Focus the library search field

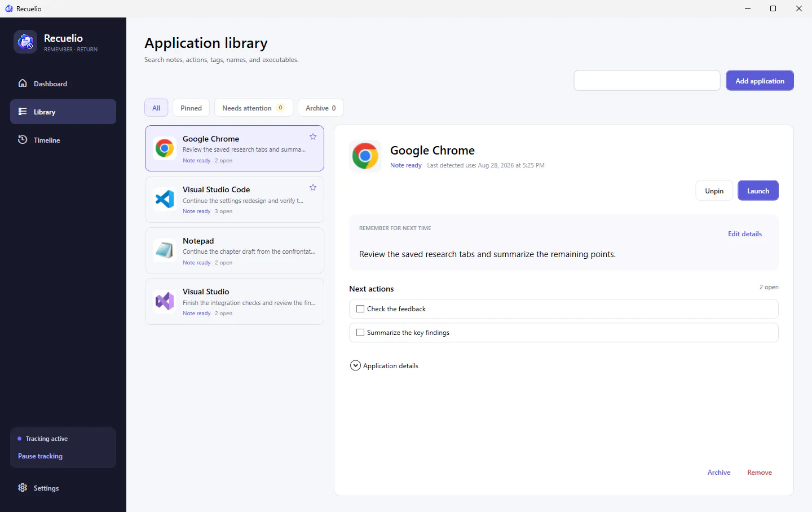pos(647,81)
